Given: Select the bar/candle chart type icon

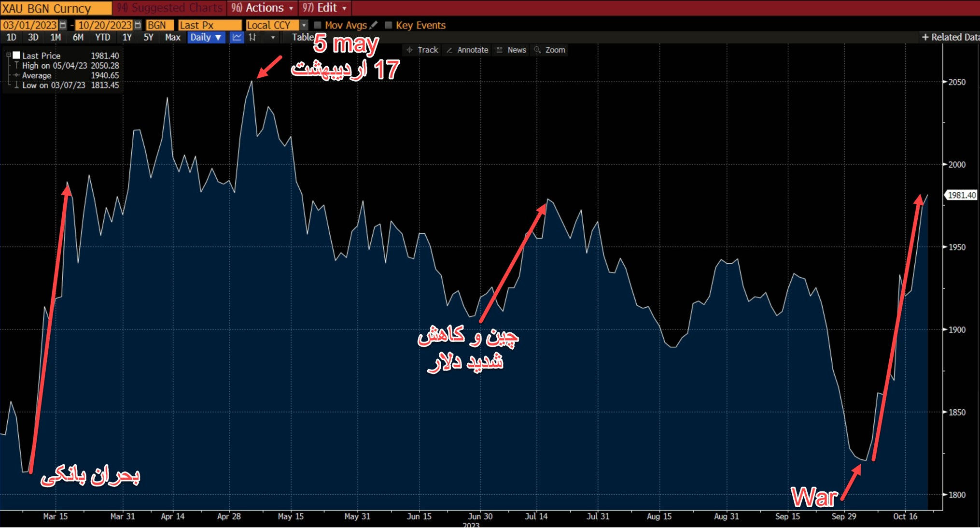Looking at the screenshot, I should tap(252, 37).
